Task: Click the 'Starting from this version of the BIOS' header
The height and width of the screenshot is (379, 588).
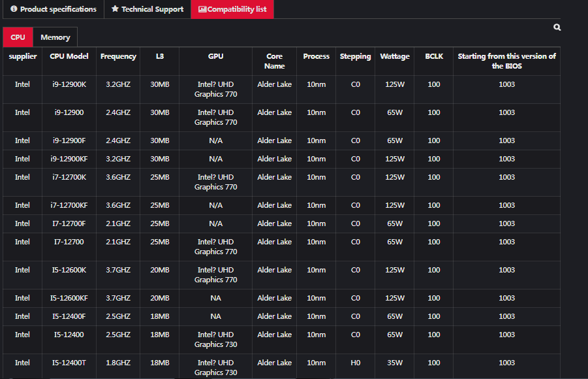Action: 506,61
